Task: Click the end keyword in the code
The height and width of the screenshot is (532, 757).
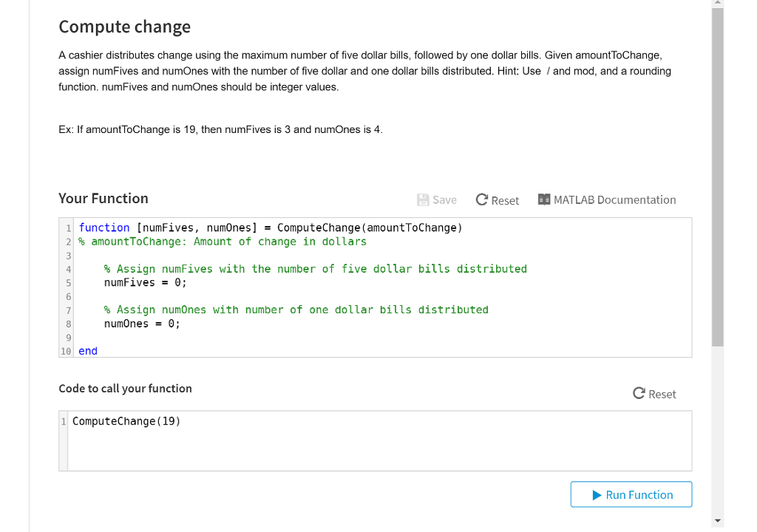Action: click(88, 350)
